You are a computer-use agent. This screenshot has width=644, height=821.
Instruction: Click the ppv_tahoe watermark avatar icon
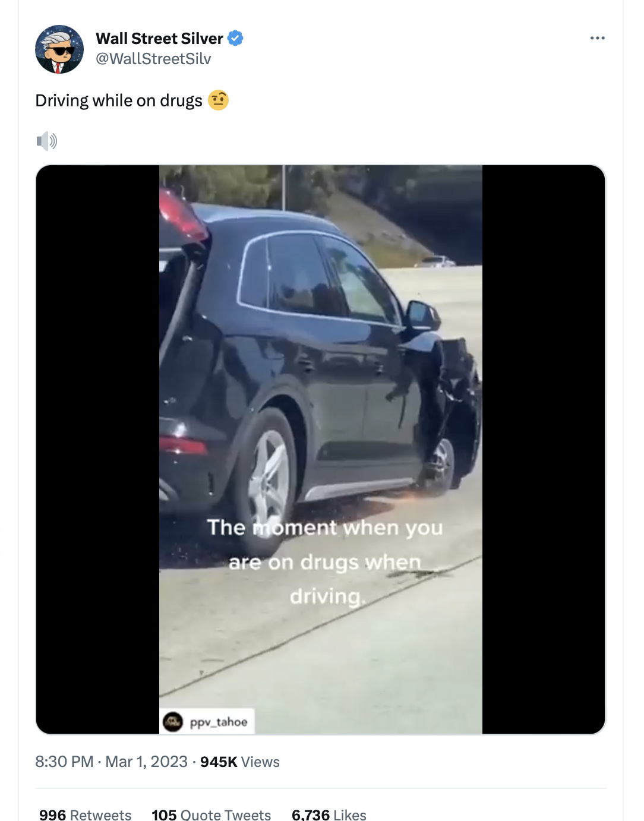173,722
